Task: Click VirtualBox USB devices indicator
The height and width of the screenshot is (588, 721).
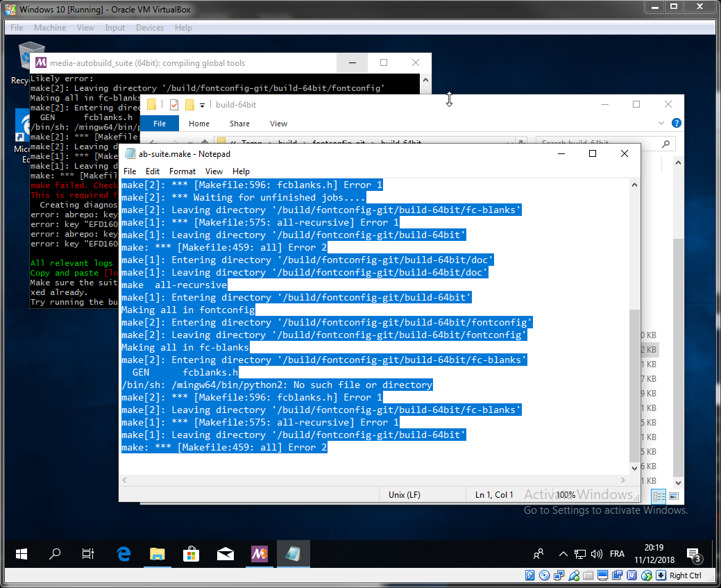Action: [574, 575]
